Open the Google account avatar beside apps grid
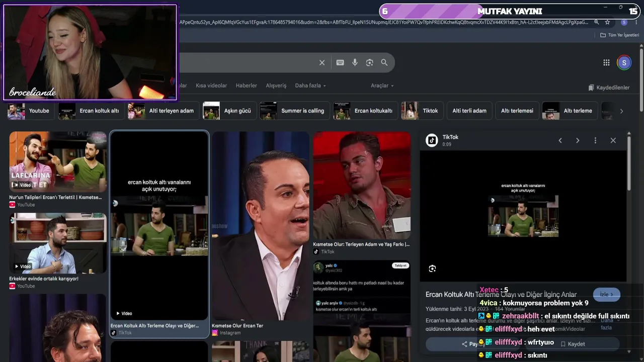 [x=624, y=62]
